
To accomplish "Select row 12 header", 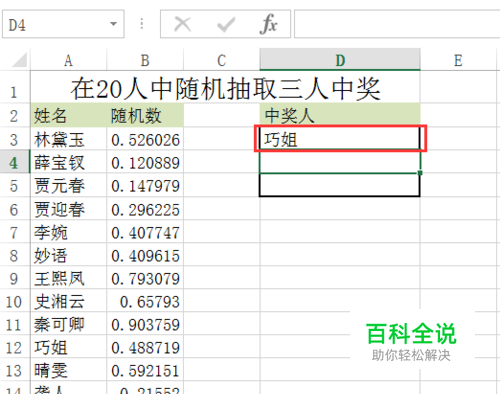I will pyautogui.click(x=14, y=347).
